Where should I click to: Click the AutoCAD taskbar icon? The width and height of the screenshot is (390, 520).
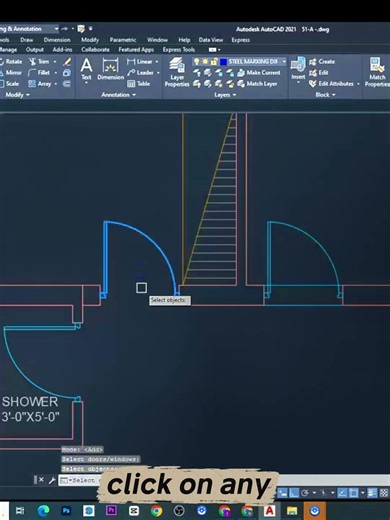click(x=269, y=510)
